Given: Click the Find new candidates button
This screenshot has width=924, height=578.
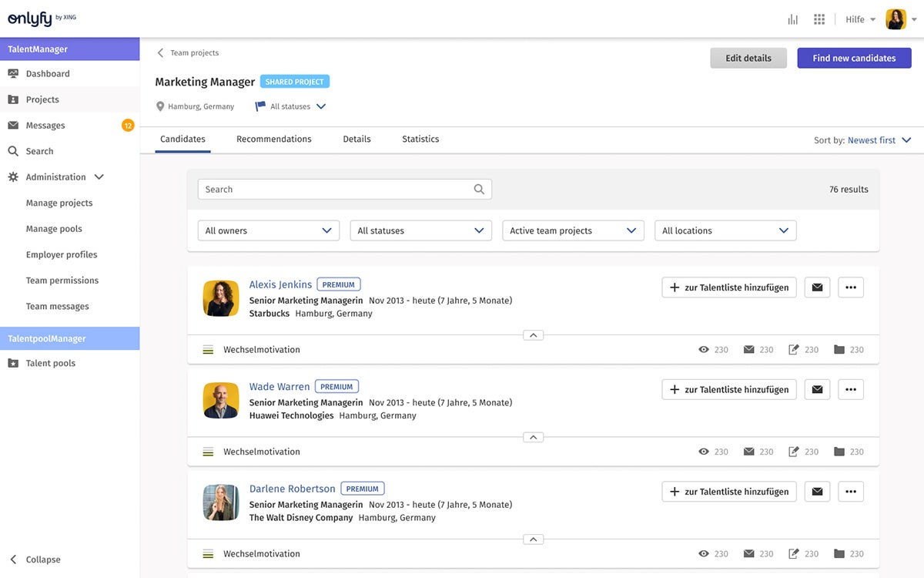Looking at the screenshot, I should (x=854, y=58).
